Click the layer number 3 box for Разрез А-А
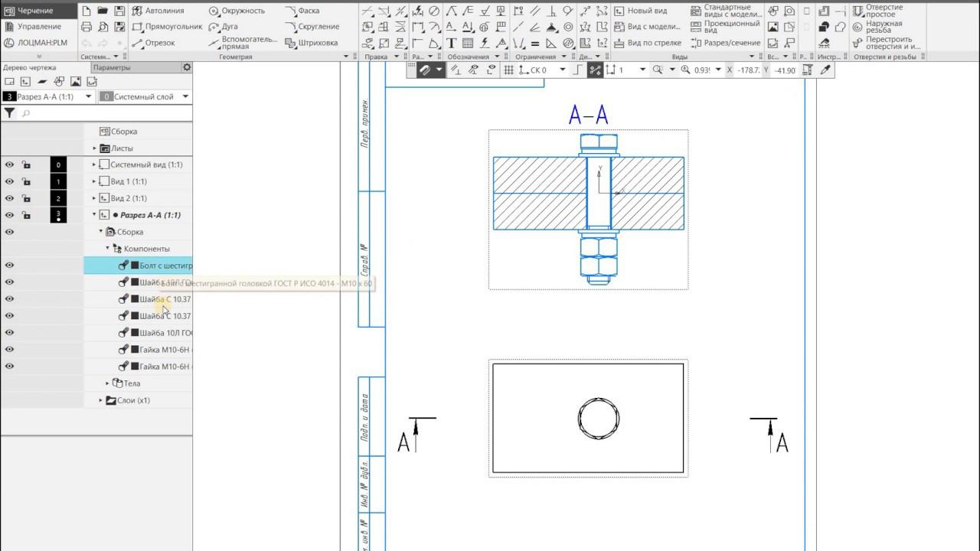The image size is (980, 551). (x=58, y=215)
